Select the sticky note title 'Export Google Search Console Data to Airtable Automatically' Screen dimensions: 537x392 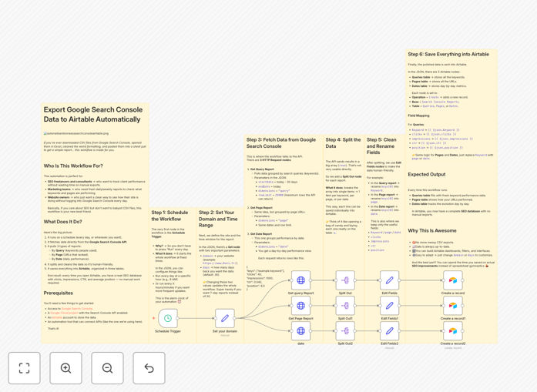pyautogui.click(x=93, y=114)
